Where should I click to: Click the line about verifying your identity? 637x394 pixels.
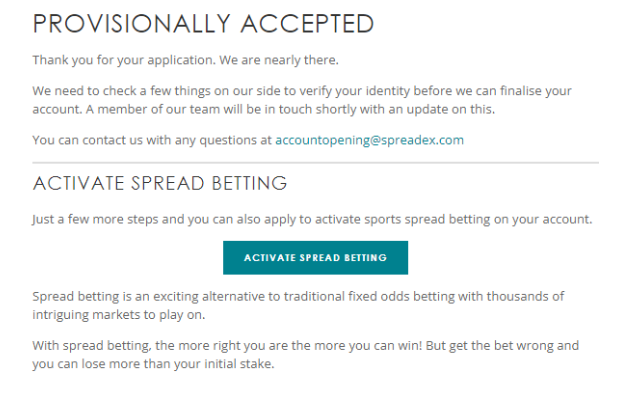coord(302,91)
